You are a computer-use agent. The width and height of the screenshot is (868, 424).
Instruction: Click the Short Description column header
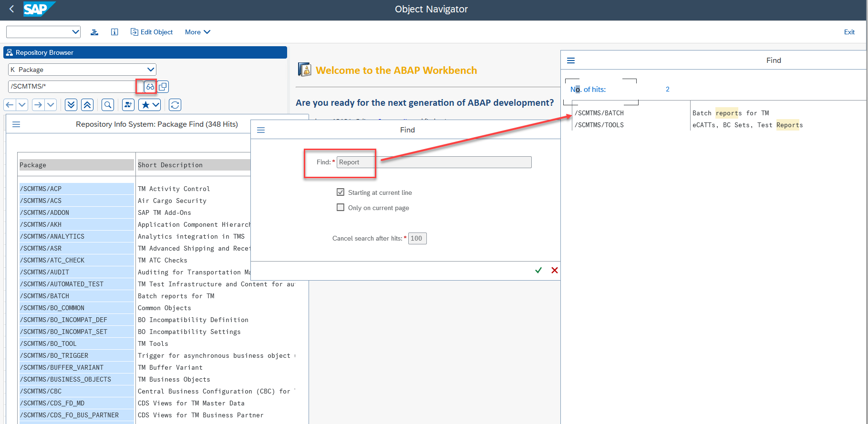tap(194, 165)
